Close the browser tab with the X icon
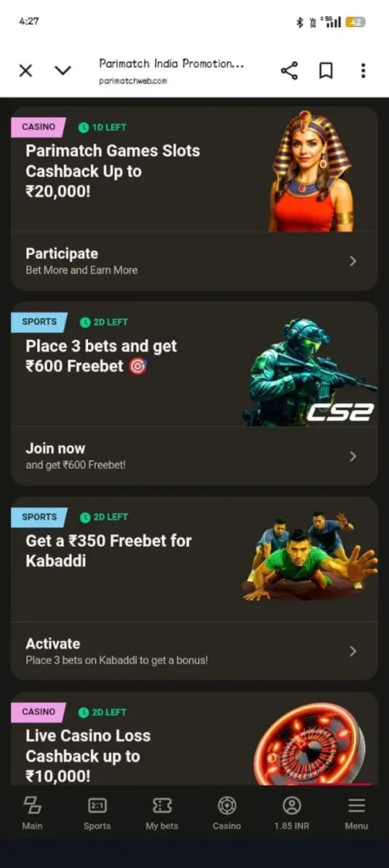This screenshot has width=389, height=868. tap(26, 71)
